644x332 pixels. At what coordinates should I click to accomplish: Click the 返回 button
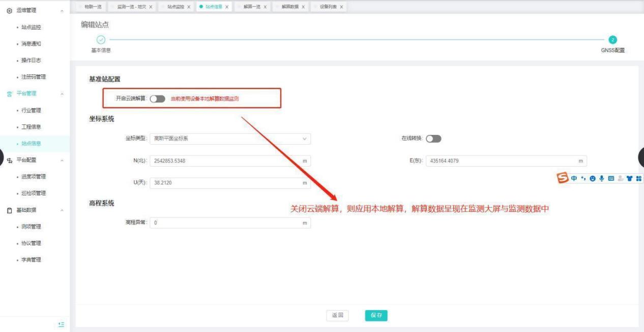click(x=337, y=315)
